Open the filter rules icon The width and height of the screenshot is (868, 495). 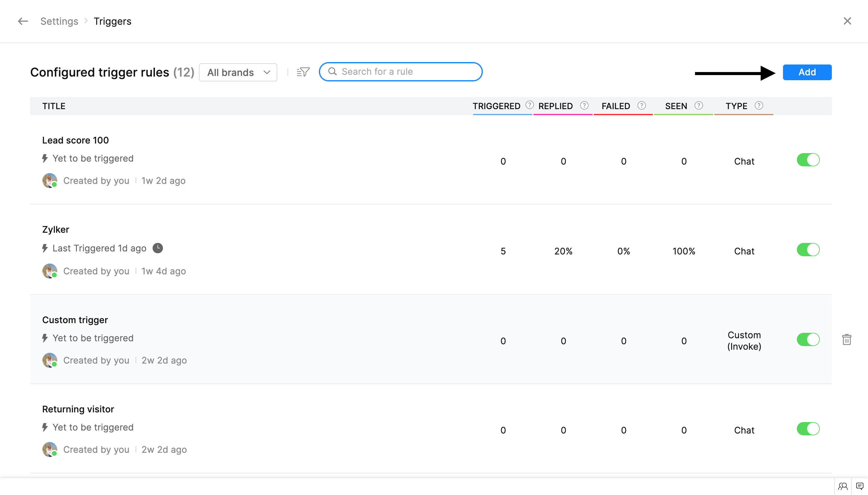pyautogui.click(x=303, y=72)
